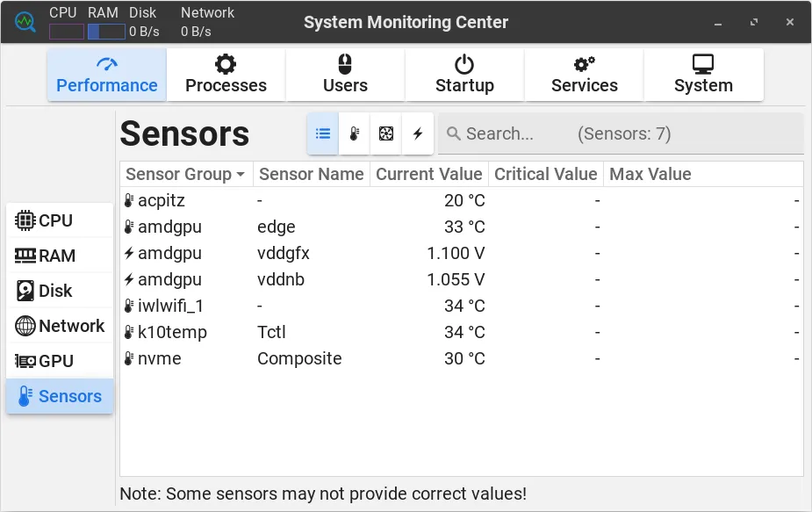Image resolution: width=812 pixels, height=512 pixels.
Task: Select CPU in the sidebar
Action: [x=60, y=220]
